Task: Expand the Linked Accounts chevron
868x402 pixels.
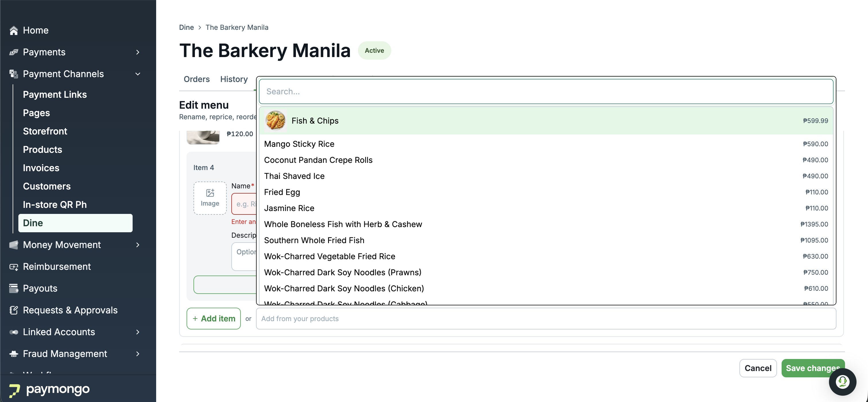Action: pos(137,332)
